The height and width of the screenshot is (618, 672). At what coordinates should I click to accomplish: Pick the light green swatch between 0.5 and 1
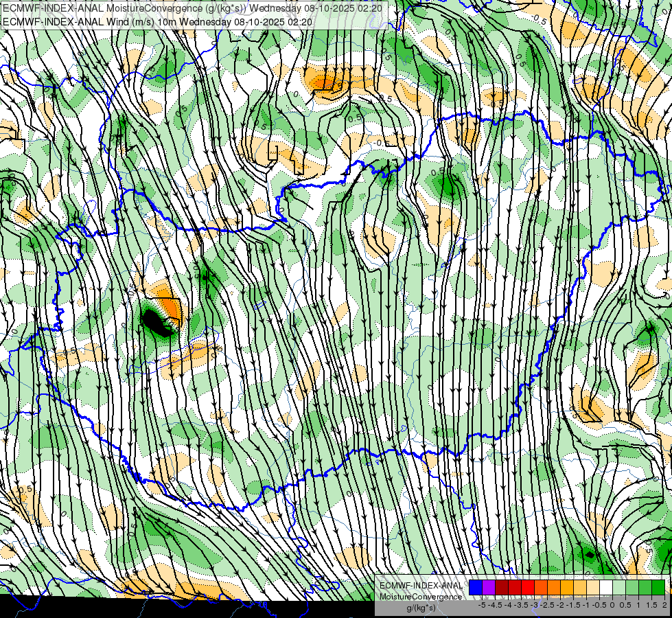point(632,588)
